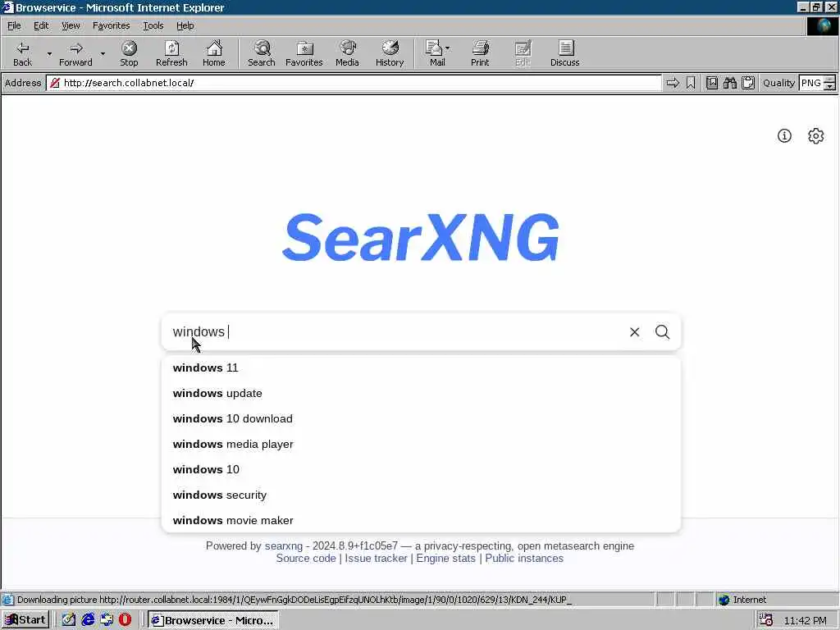Click the Windows Start button

(25, 620)
